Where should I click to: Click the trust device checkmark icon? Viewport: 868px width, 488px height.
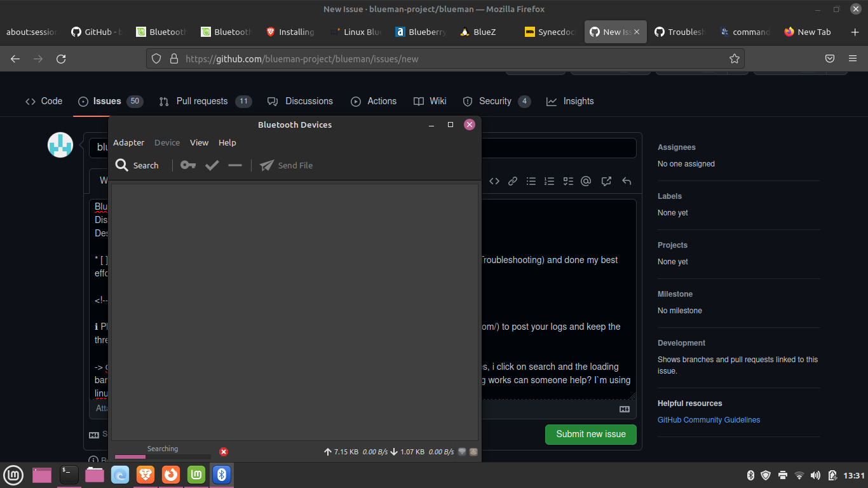click(212, 165)
